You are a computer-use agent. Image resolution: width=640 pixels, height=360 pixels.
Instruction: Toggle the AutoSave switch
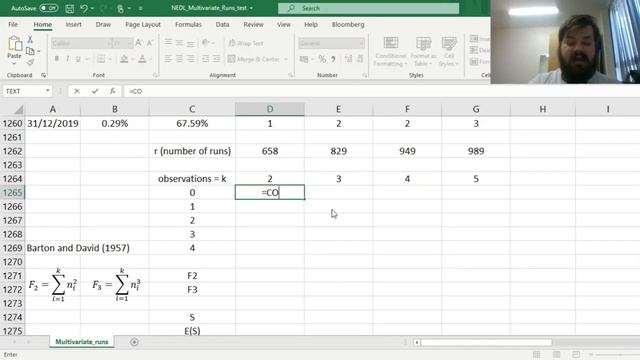pos(49,8)
